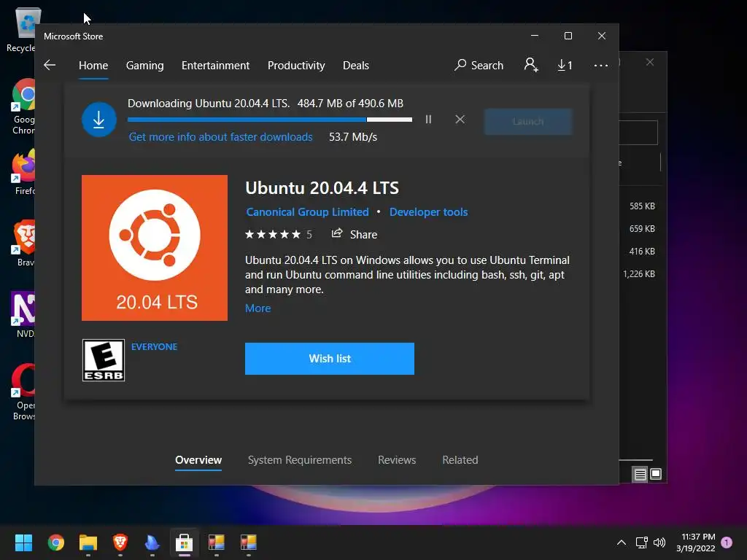
Task: Click the Microsoft Store taskbar icon
Action: [x=185, y=542]
